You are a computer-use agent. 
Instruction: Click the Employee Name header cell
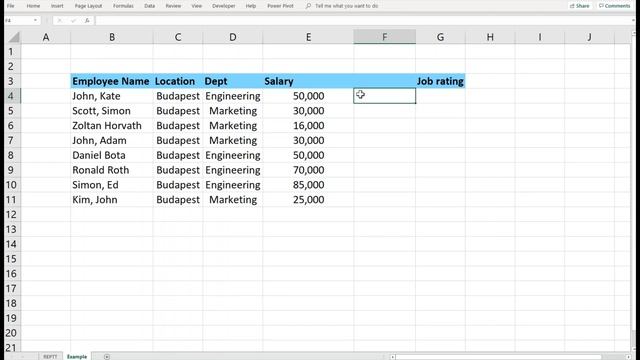(112, 81)
